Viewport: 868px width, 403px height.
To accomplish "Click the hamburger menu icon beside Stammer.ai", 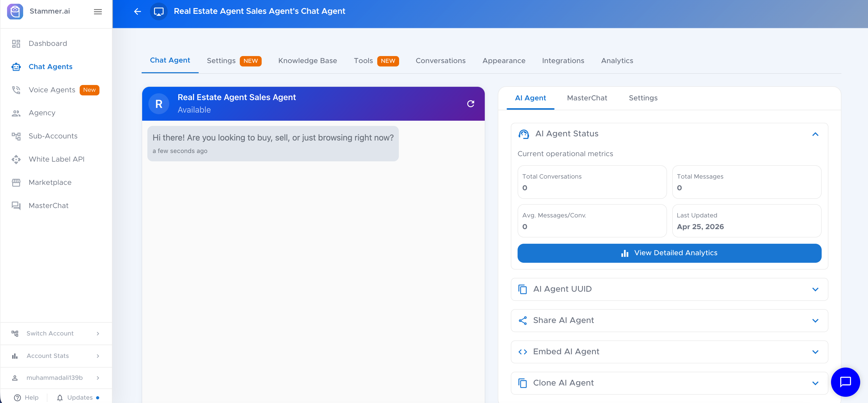I will [x=98, y=11].
